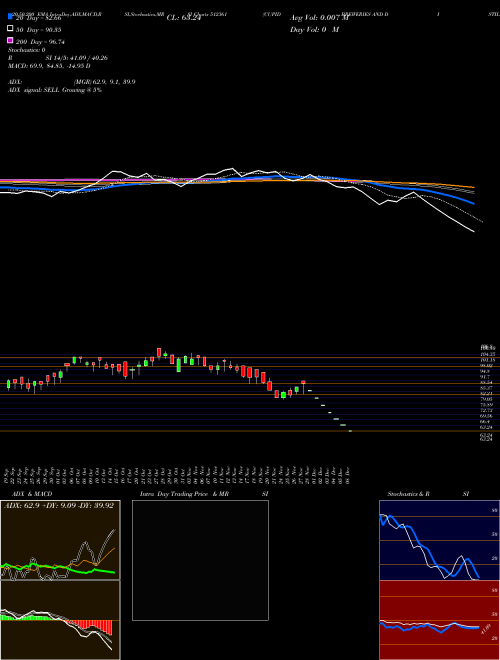Open the blue Stochastics chart panel

439,540
